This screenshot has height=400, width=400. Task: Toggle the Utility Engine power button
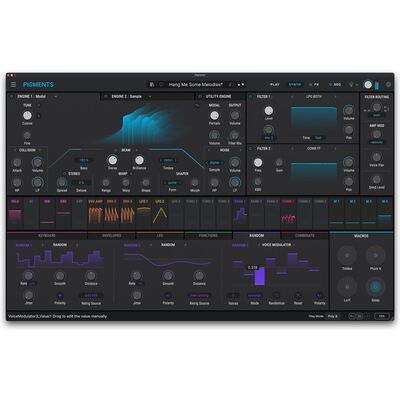pos(200,96)
